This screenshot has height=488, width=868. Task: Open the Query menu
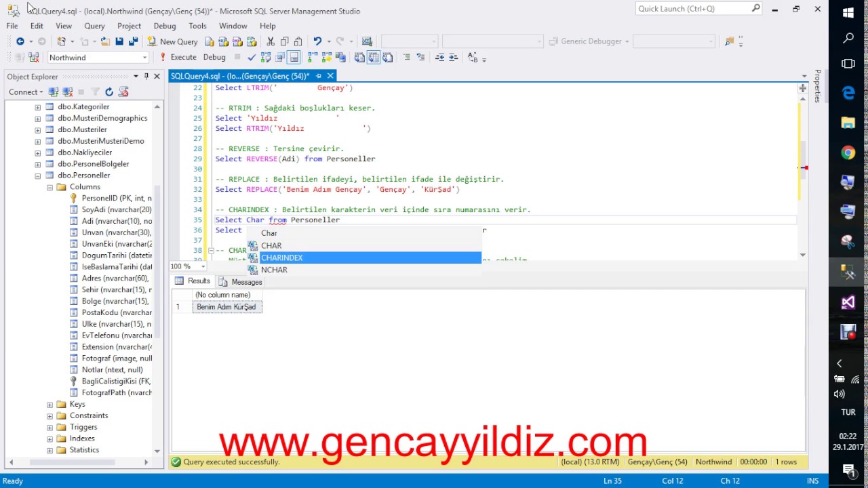94,26
